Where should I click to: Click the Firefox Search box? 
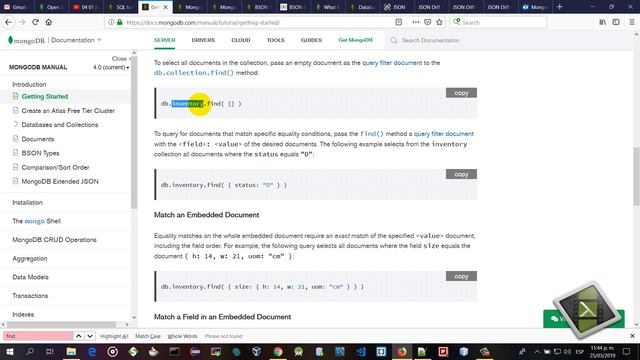(498, 22)
